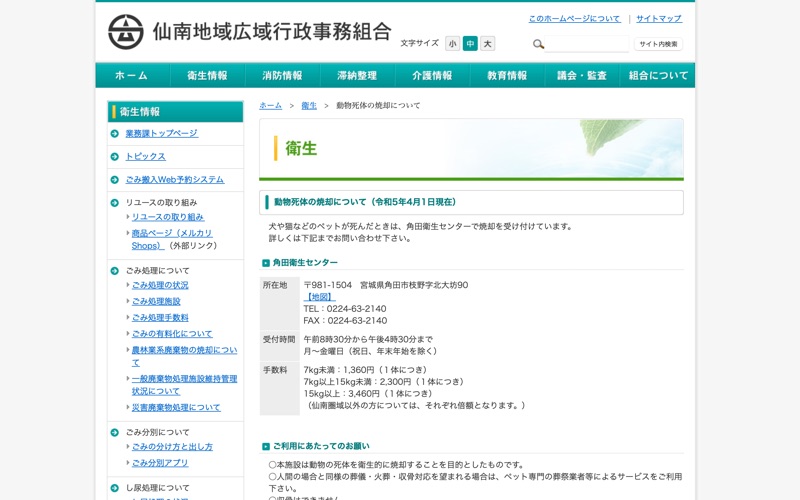Open the 教育情報 navigation tab
This screenshot has width=800, height=500.
click(x=507, y=76)
